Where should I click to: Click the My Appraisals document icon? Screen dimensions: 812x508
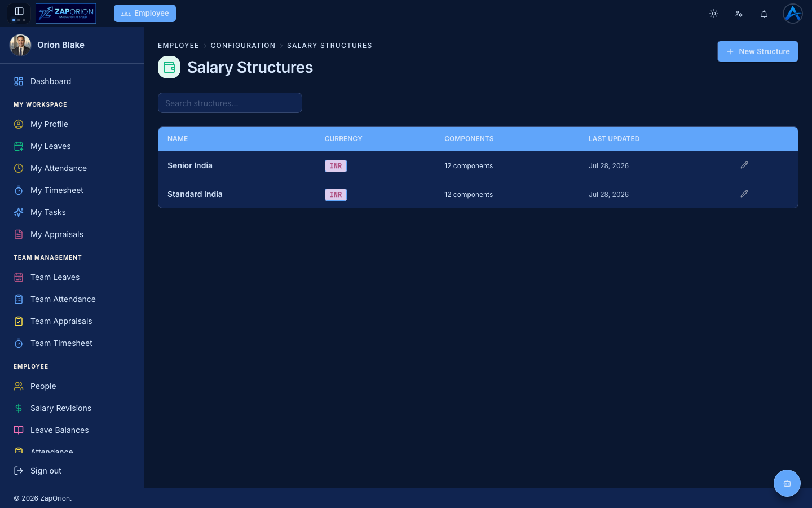pyautogui.click(x=19, y=234)
